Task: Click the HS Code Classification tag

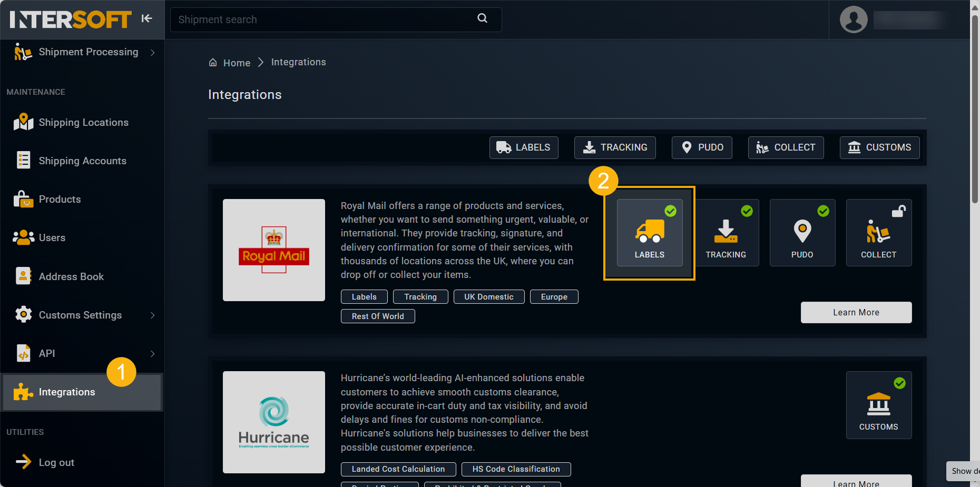Action: (x=516, y=469)
